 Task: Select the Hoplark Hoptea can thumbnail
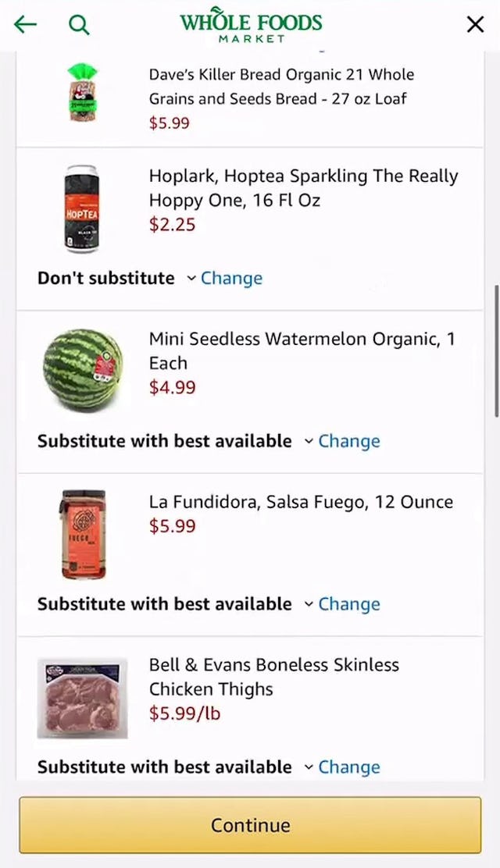click(x=83, y=206)
